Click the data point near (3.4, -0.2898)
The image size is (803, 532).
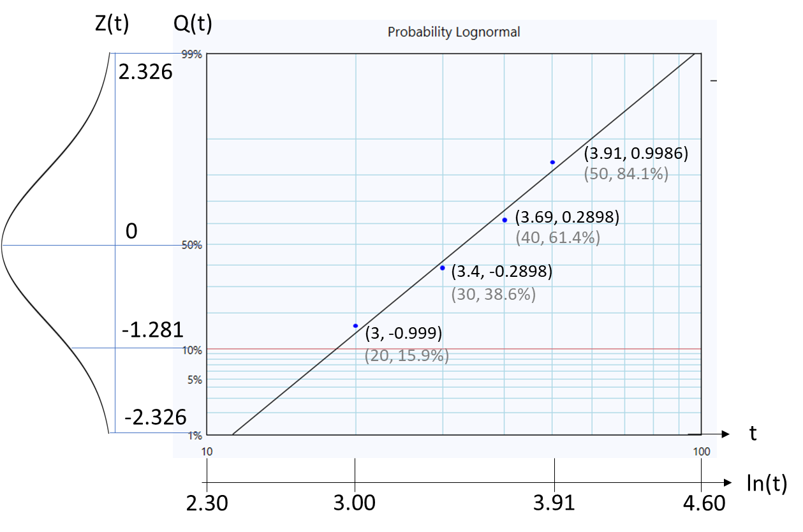[443, 268]
